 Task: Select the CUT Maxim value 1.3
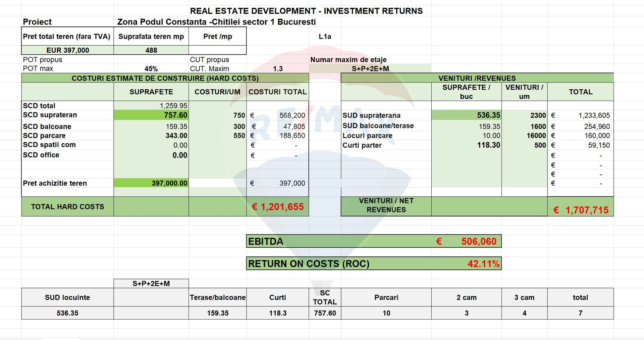277,69
